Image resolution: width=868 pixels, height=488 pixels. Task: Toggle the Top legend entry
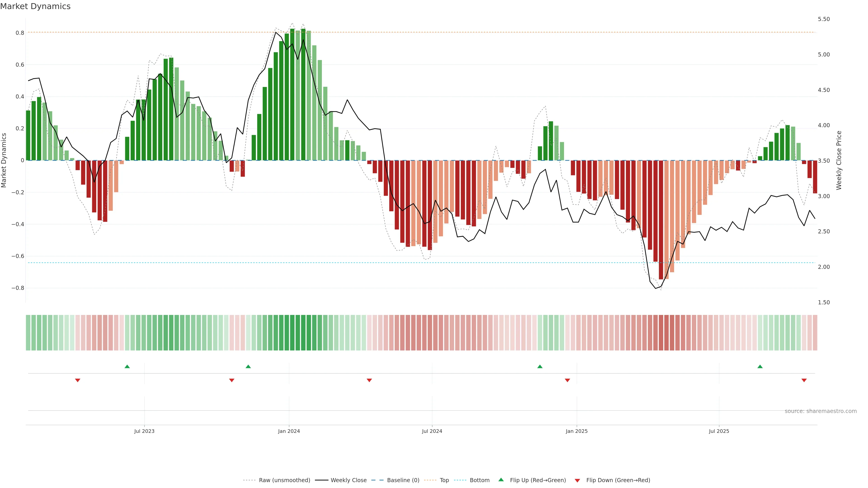(444, 480)
